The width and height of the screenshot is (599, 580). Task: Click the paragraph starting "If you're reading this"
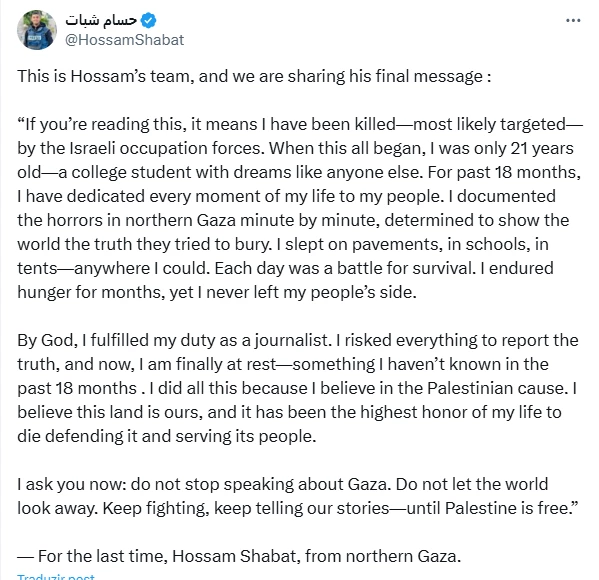click(300, 208)
